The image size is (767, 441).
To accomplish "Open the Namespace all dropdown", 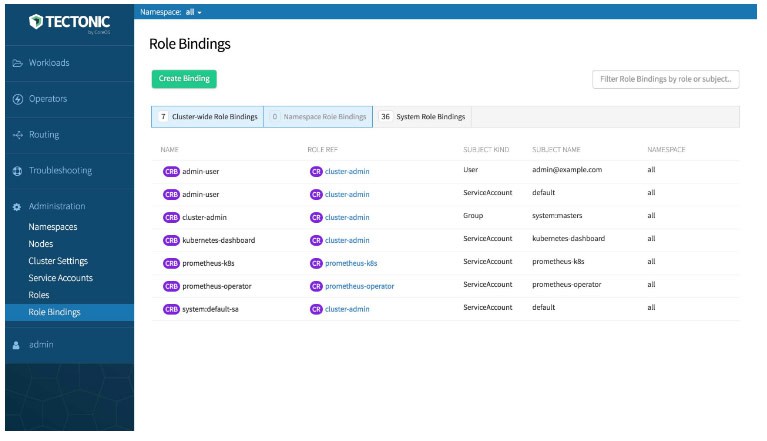I will (171, 12).
